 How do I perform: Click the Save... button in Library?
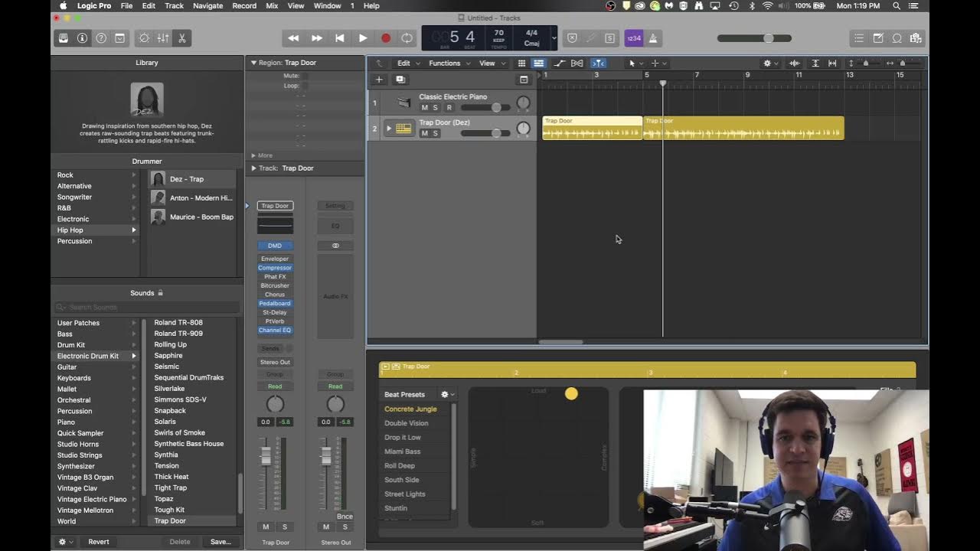tap(220, 542)
